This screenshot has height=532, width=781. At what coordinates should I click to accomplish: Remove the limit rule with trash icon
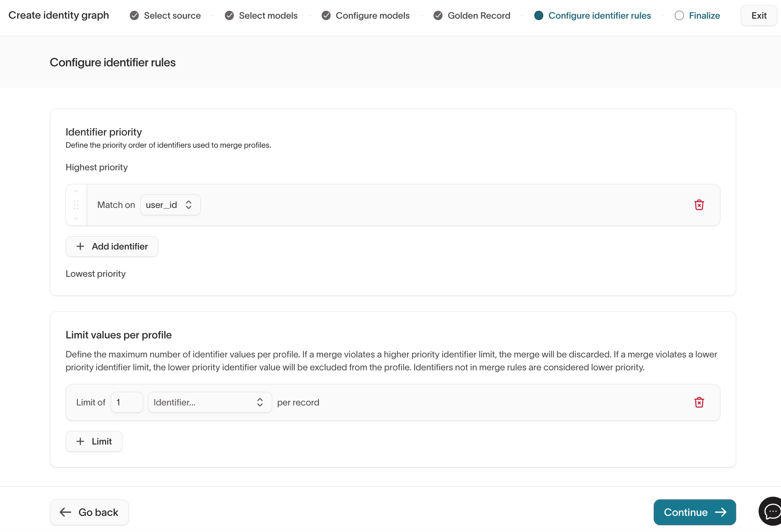[699, 402]
